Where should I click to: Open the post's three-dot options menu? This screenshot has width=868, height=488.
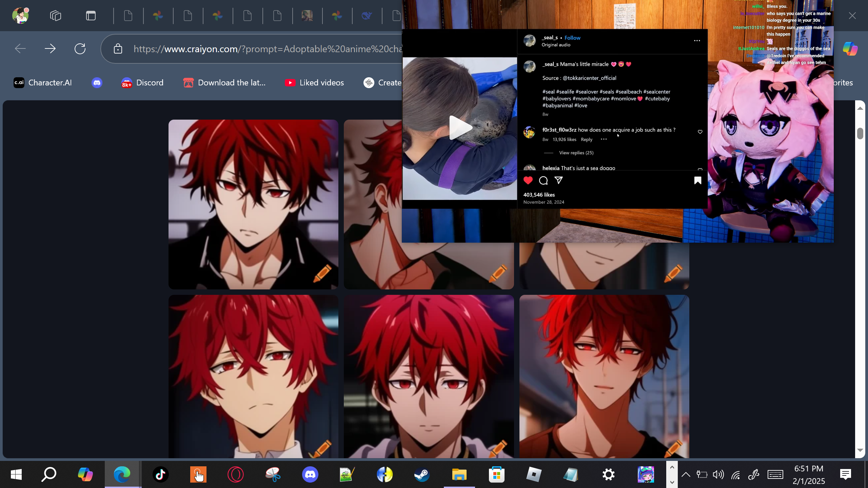click(x=697, y=41)
